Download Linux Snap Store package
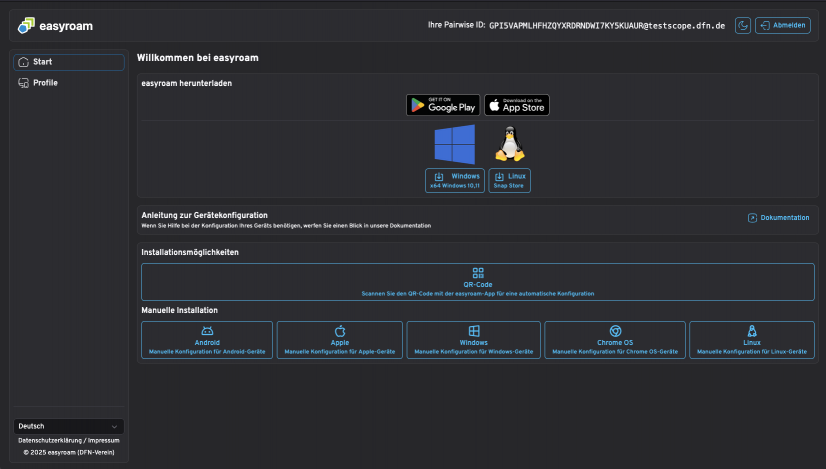 tap(510, 180)
